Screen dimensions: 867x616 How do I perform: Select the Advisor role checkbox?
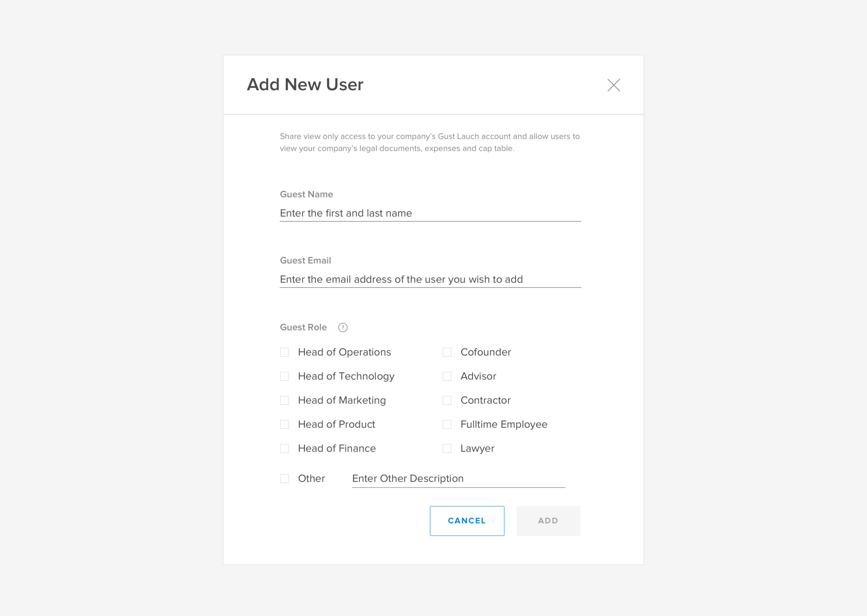pos(447,376)
